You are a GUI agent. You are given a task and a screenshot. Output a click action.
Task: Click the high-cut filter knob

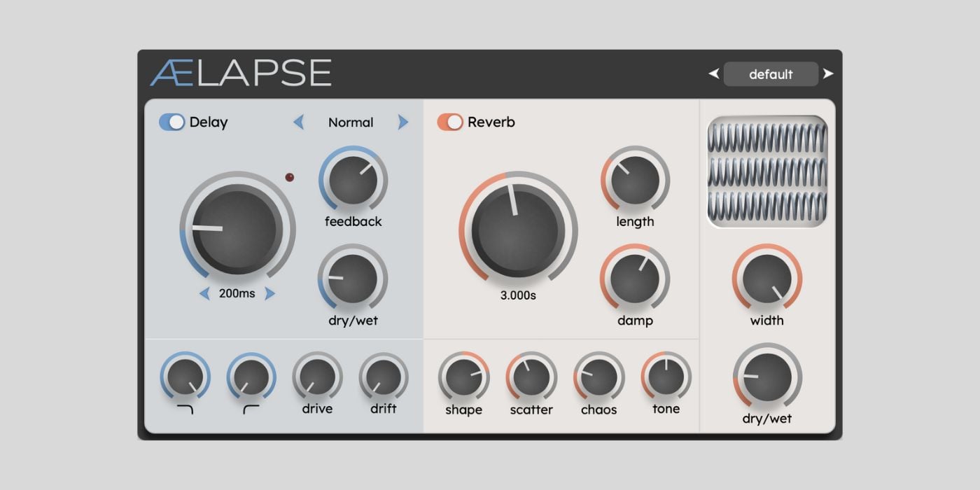(x=185, y=377)
